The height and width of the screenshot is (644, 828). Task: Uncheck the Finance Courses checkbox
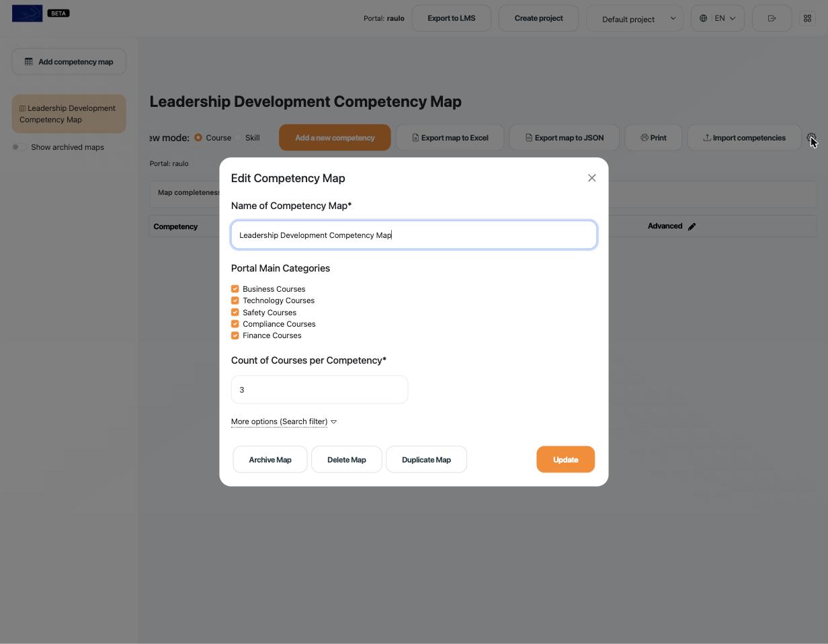[235, 335]
